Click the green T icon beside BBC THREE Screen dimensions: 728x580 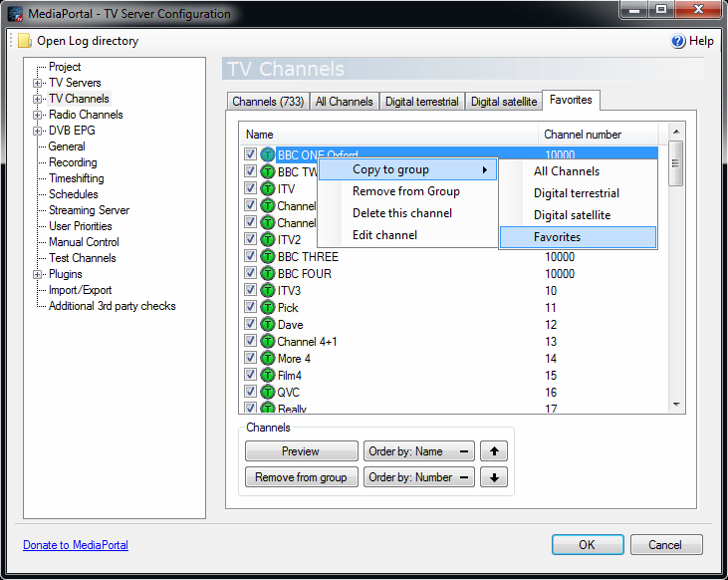click(268, 256)
